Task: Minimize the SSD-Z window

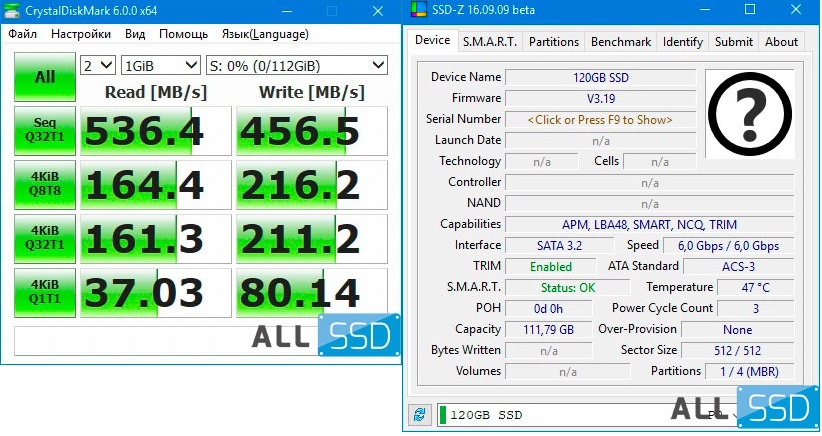Action: (x=705, y=10)
